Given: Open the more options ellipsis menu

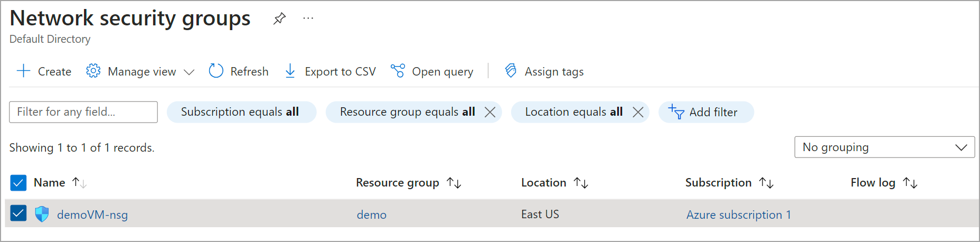Looking at the screenshot, I should pos(308,18).
